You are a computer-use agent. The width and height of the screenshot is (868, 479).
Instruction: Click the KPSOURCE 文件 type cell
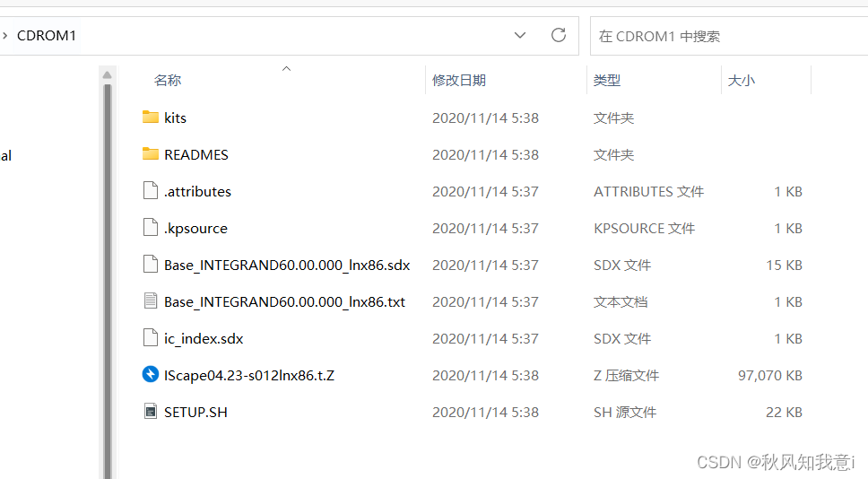pyautogui.click(x=645, y=228)
